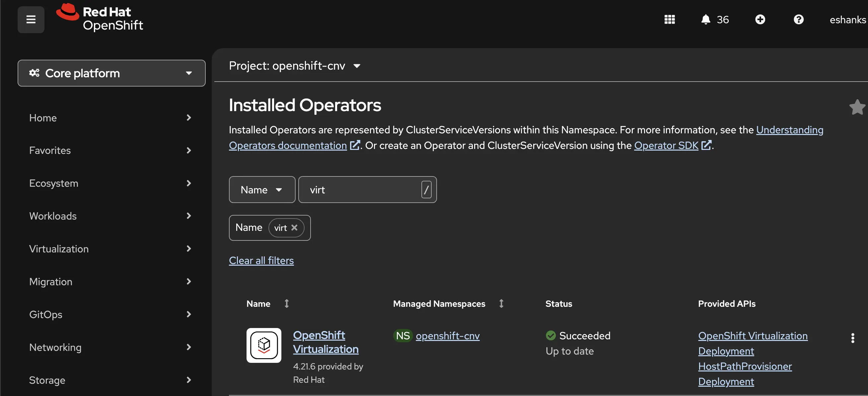Expand the Ecosystem navigation section
This screenshot has height=396, width=868.
[110, 183]
